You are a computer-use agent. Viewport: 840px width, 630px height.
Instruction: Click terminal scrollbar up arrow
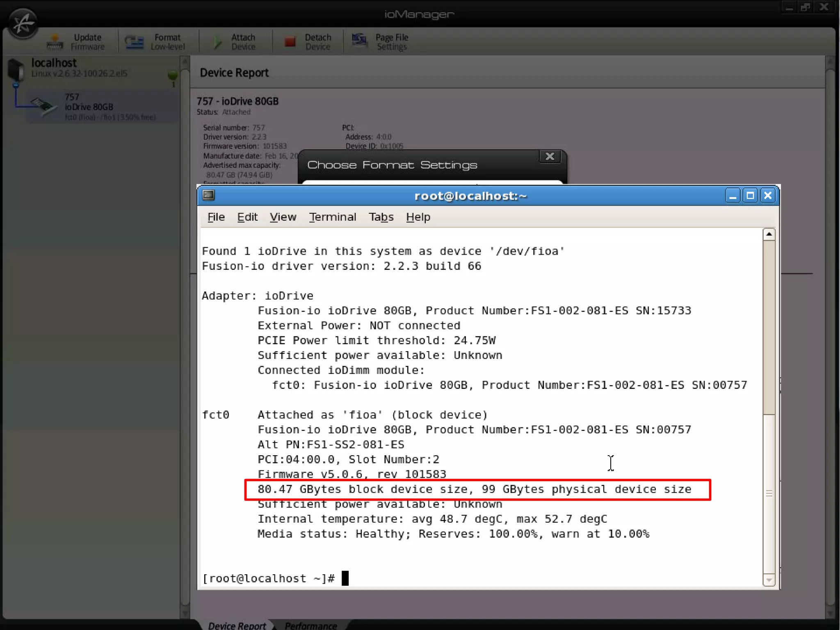click(769, 234)
